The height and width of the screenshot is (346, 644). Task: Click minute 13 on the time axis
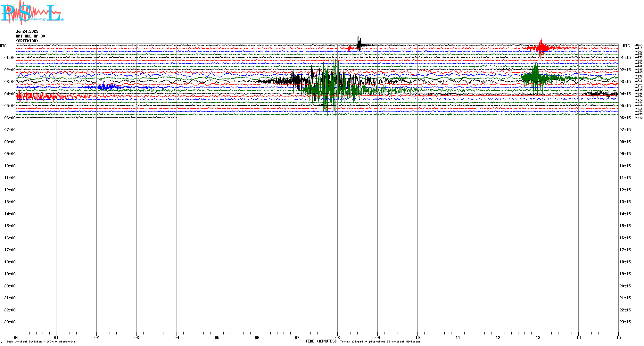538,337
